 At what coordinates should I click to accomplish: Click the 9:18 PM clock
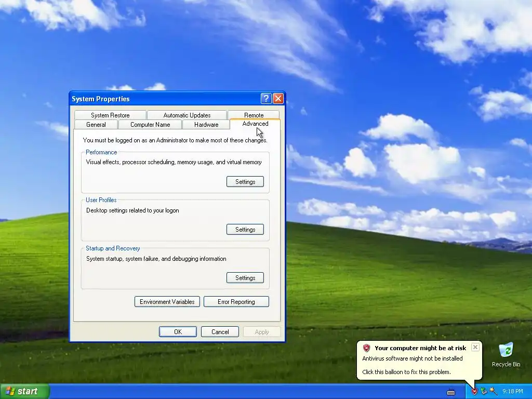point(513,392)
